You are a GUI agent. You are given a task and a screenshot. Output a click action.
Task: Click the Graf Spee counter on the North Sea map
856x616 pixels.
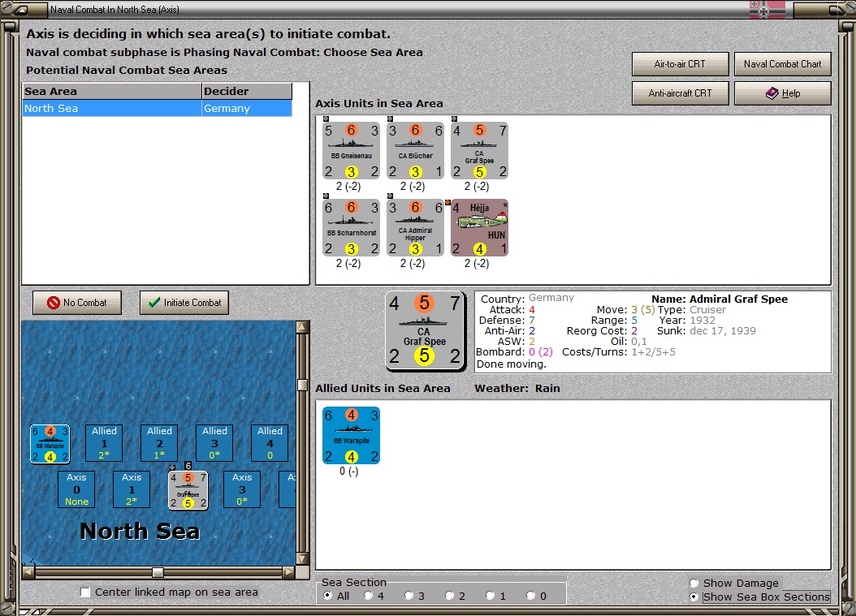[188, 489]
